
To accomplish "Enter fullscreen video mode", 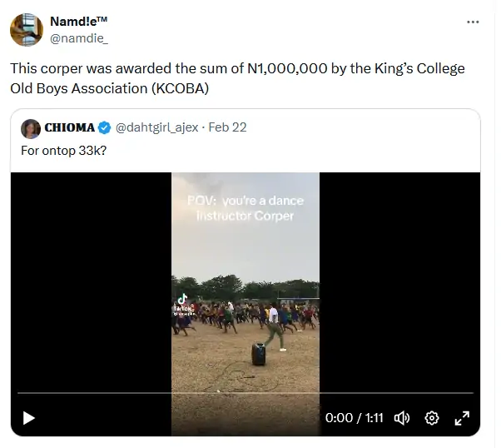I will (462, 418).
